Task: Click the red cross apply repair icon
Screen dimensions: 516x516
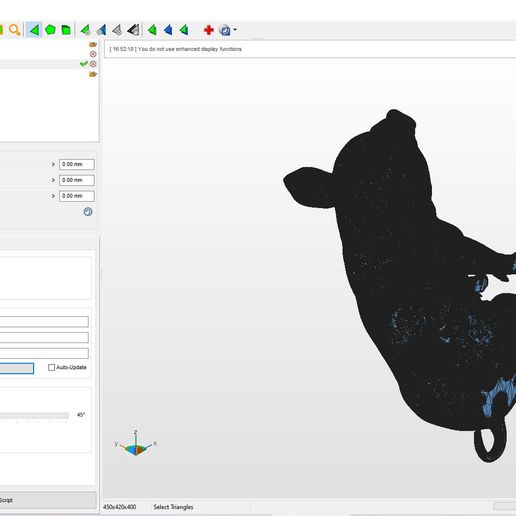Action: click(209, 30)
